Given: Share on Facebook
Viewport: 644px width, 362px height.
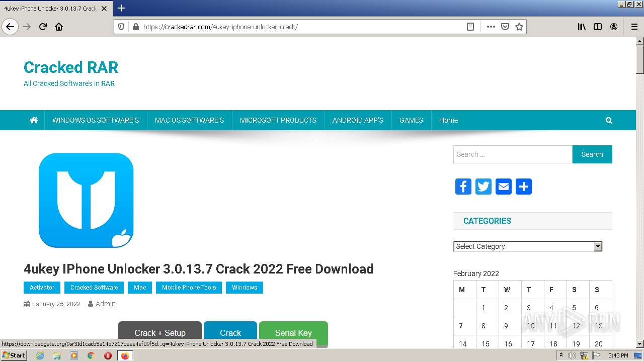Looking at the screenshot, I should pyautogui.click(x=463, y=187).
